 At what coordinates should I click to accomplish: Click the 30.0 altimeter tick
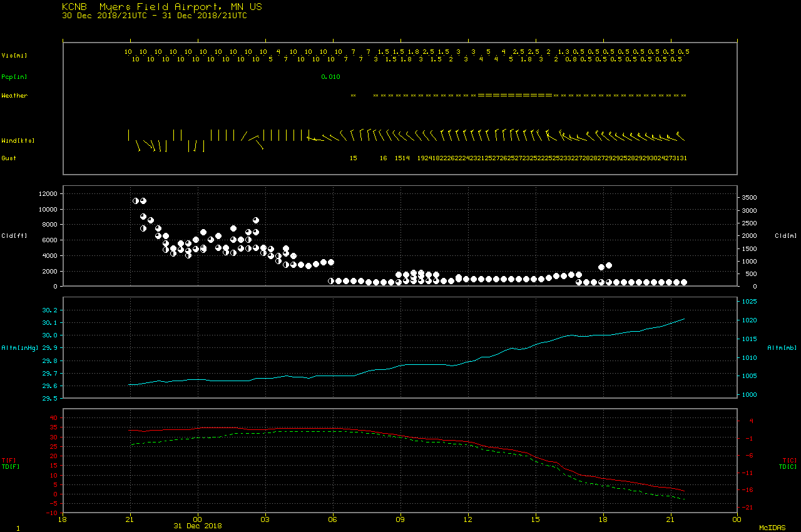(50, 335)
